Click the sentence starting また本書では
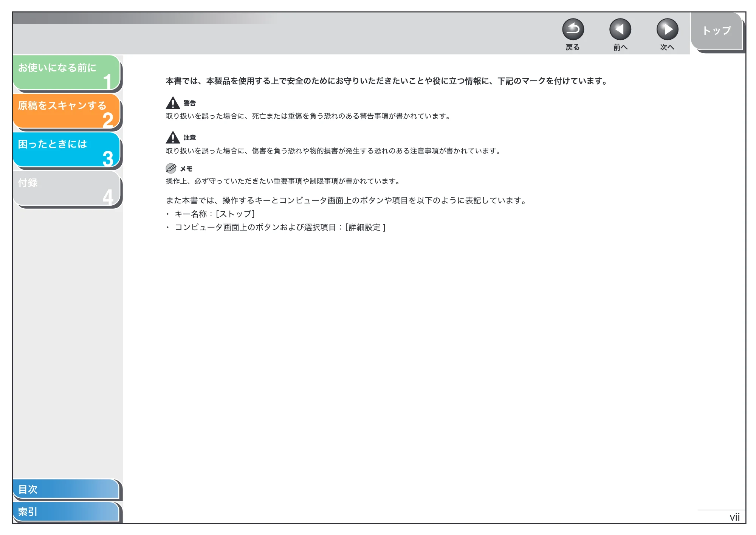756x535 pixels. (x=347, y=200)
